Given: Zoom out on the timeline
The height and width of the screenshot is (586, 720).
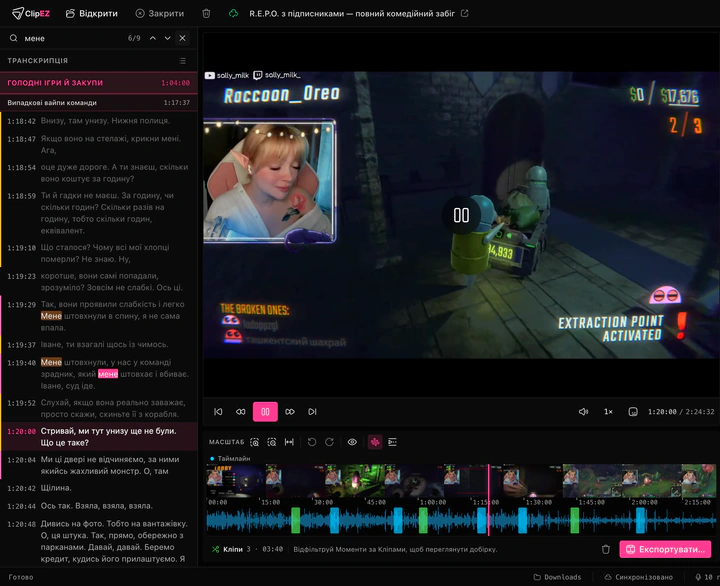Looking at the screenshot, I should click(272, 442).
